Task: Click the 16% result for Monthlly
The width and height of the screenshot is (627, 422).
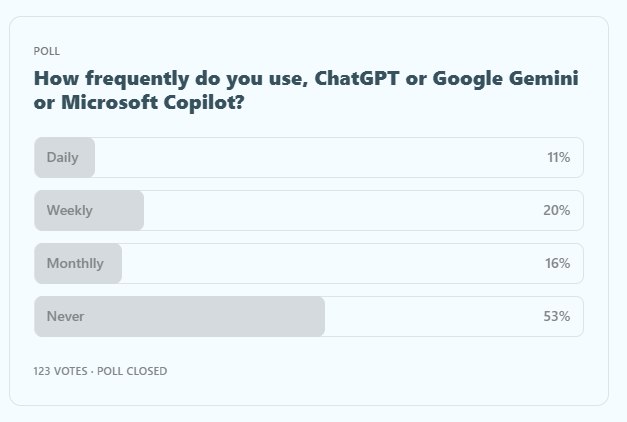Action: pyautogui.click(x=557, y=263)
